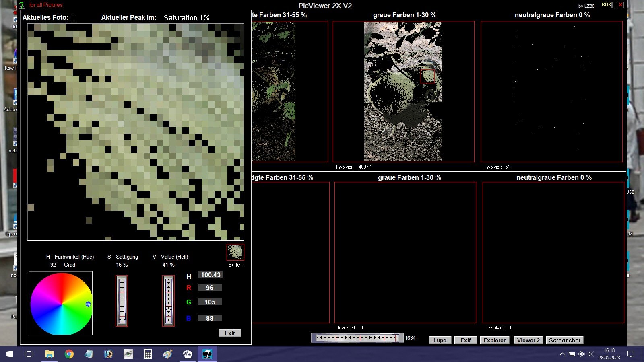
Task: Click the Exit button in the Lupe panel
Action: coord(230,333)
